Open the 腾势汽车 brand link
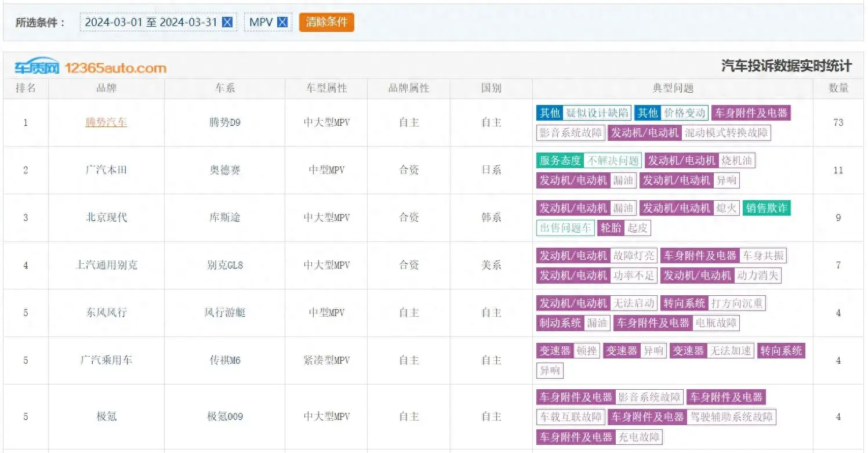The image size is (868, 453). (x=106, y=122)
